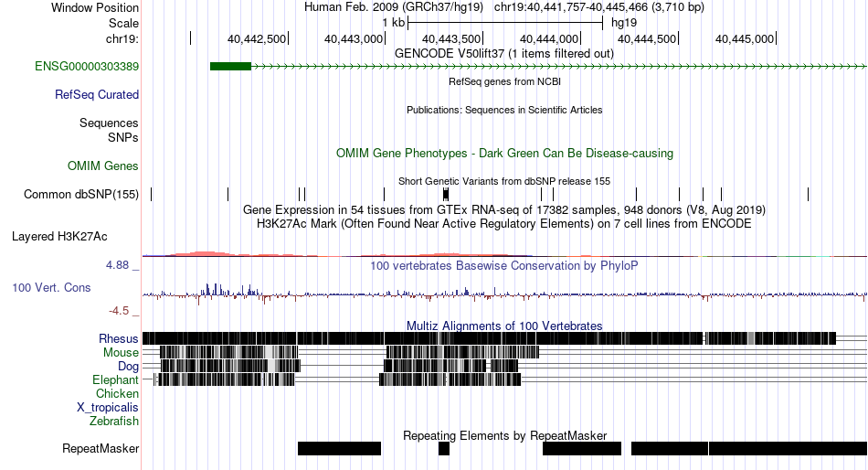This screenshot has width=868, height=470.
Task: Click Multiz Alignments of 100 Vertebrates title
Action: coord(504,326)
